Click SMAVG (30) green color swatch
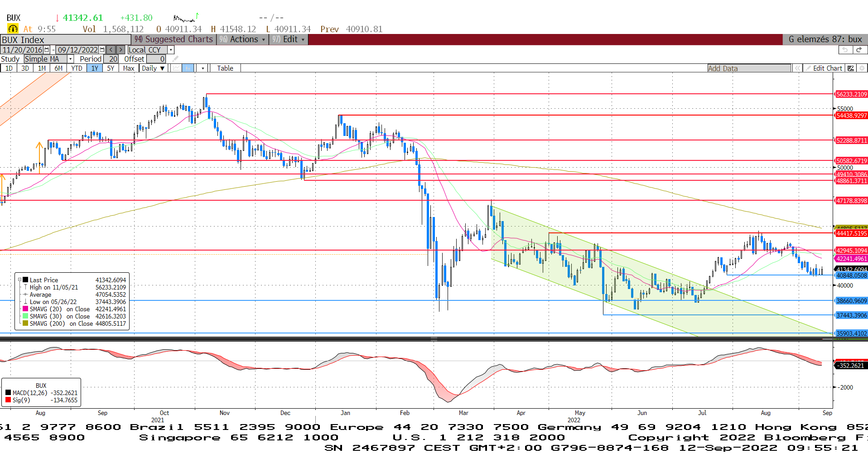The height and width of the screenshot is (473, 868). click(26, 316)
